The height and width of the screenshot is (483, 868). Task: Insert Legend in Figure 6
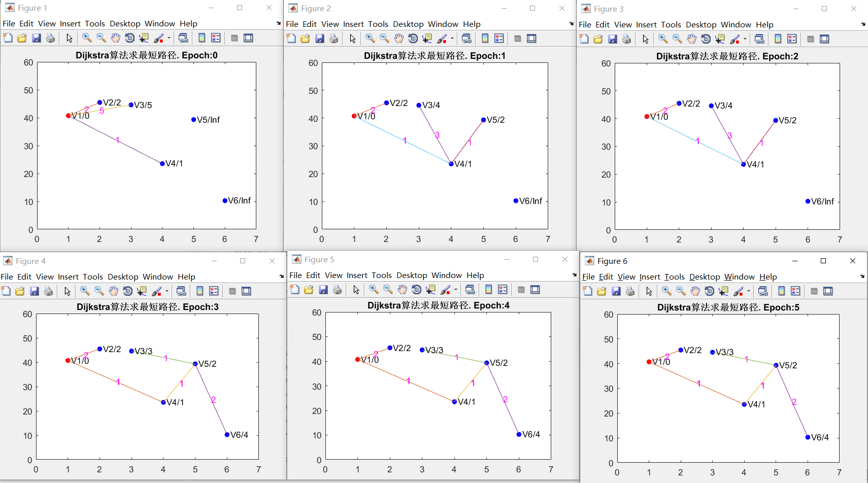coord(795,291)
